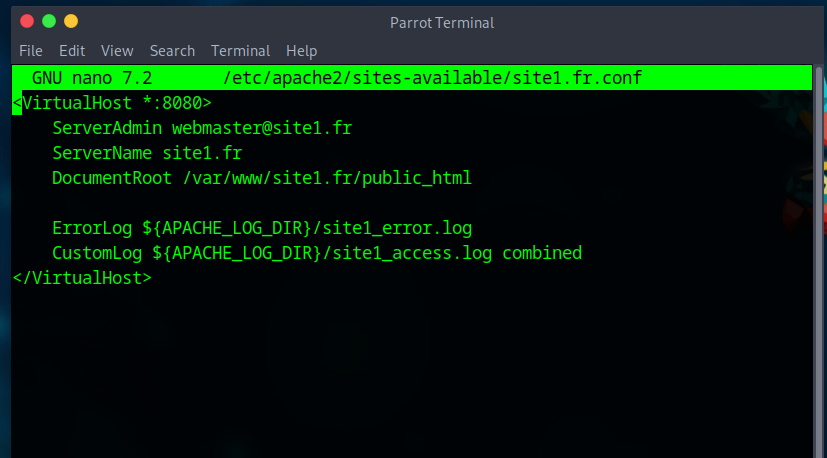Click the DocumentRoot path /var/www/site1.fr/public_html
Image resolution: width=827 pixels, height=458 pixels.
(x=327, y=178)
